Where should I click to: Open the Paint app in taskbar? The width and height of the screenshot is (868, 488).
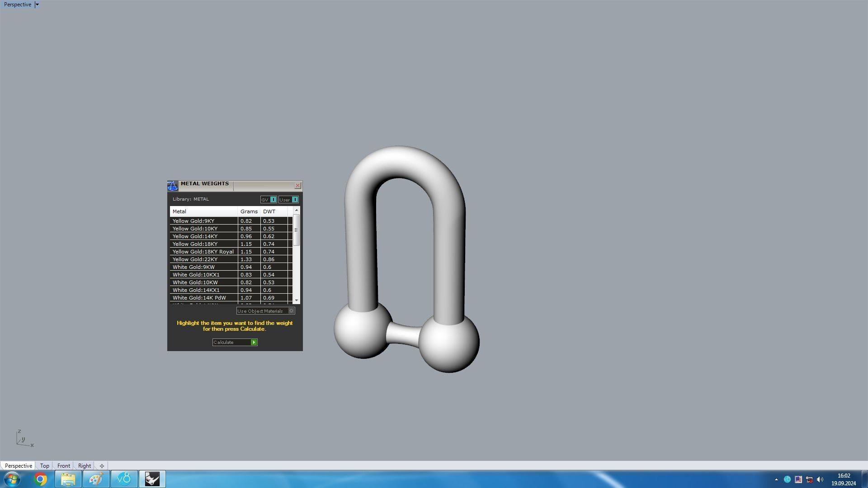click(x=96, y=479)
